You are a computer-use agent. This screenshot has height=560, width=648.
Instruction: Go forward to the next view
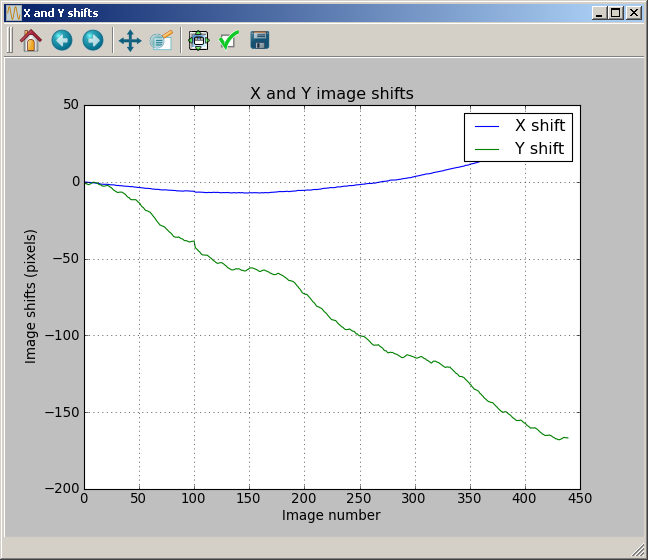pyautogui.click(x=93, y=41)
